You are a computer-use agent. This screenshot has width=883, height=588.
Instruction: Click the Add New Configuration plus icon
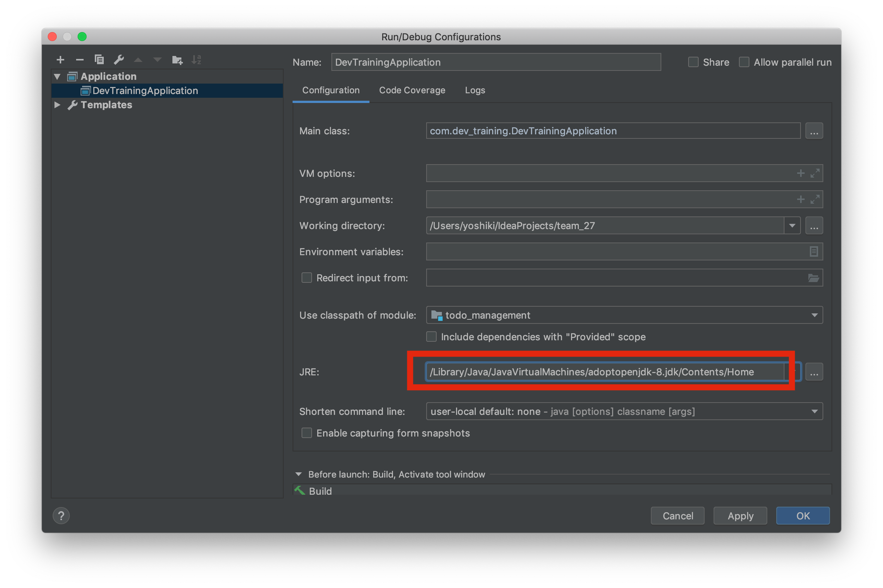60,60
